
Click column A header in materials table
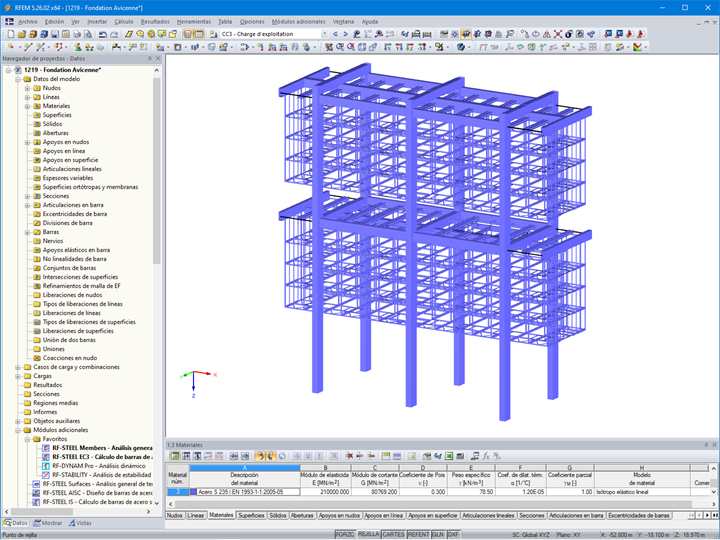tap(245, 468)
